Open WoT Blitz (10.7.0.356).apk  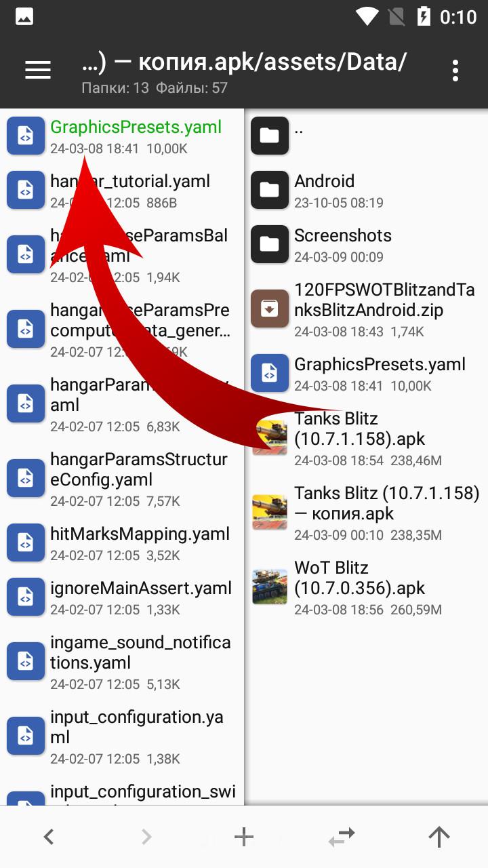[366, 587]
